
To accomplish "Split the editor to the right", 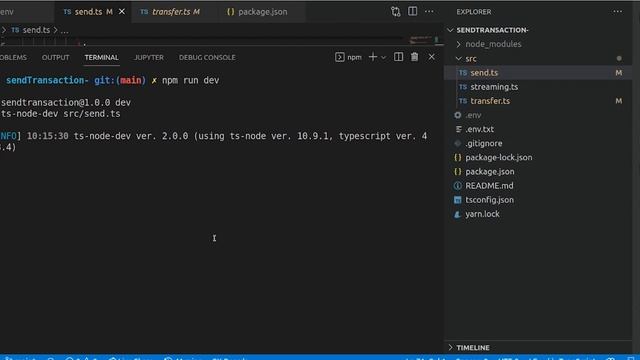I will coord(413,11).
